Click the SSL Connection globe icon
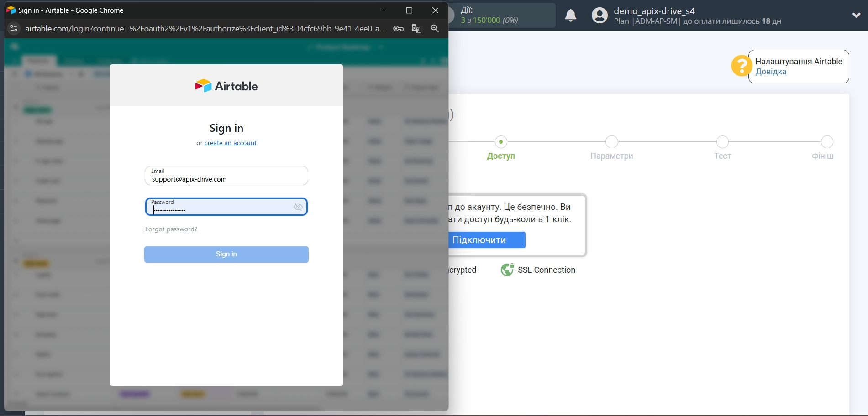This screenshot has width=868, height=416. click(507, 270)
